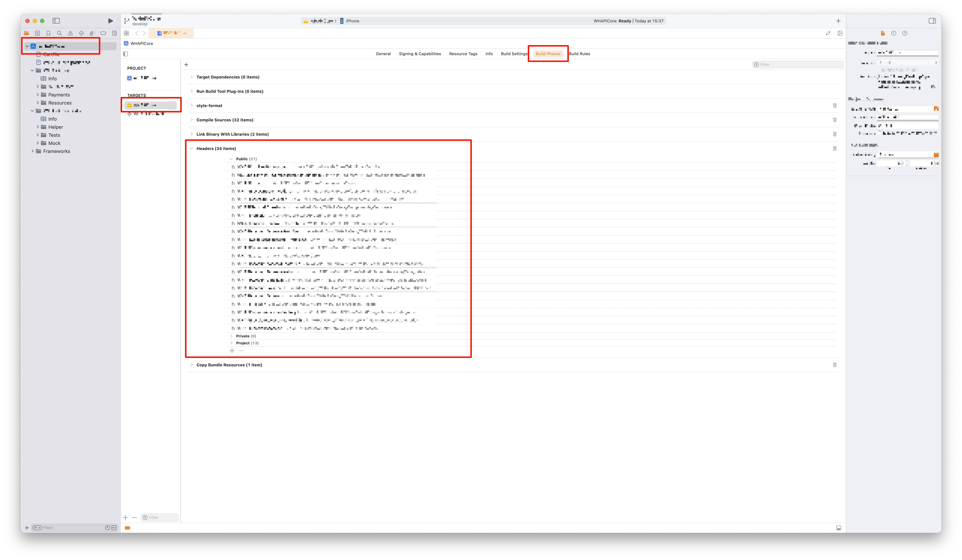Show the History inspector clock icon

(894, 33)
